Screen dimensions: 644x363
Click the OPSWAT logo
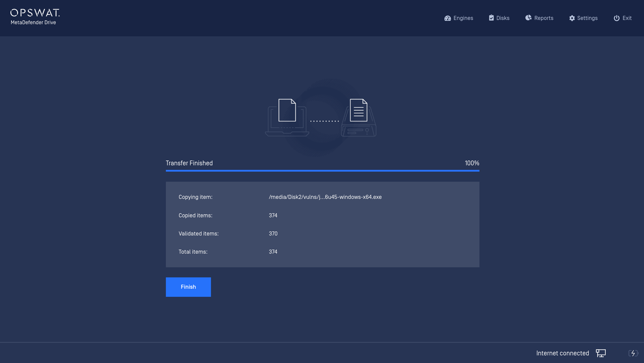point(35,13)
